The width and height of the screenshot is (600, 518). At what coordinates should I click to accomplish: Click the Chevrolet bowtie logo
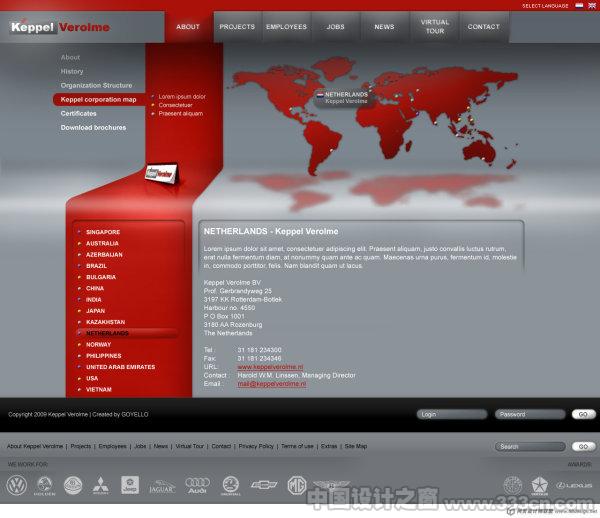(264, 485)
